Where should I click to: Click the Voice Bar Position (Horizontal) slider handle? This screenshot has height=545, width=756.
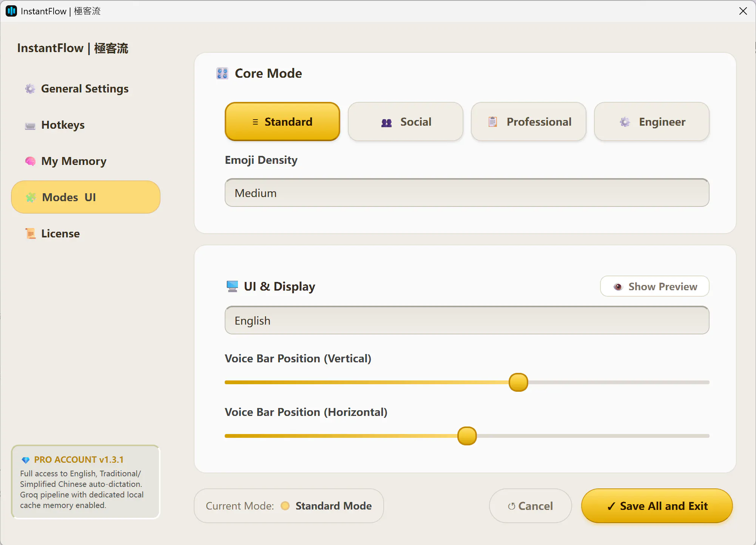467,436
